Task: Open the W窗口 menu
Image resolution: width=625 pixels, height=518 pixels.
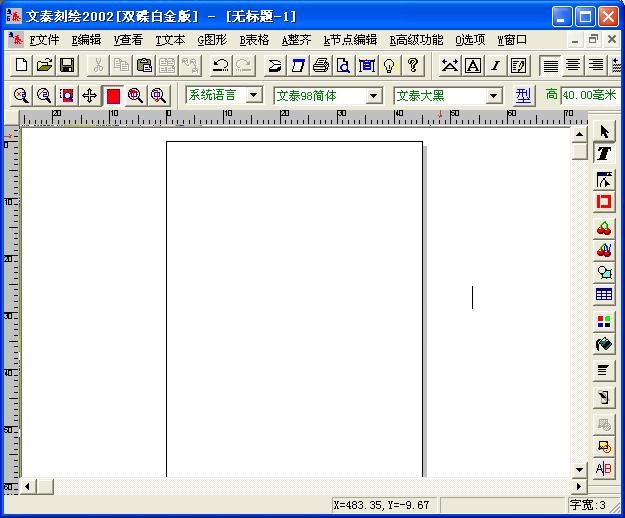Action: pyautogui.click(x=512, y=40)
